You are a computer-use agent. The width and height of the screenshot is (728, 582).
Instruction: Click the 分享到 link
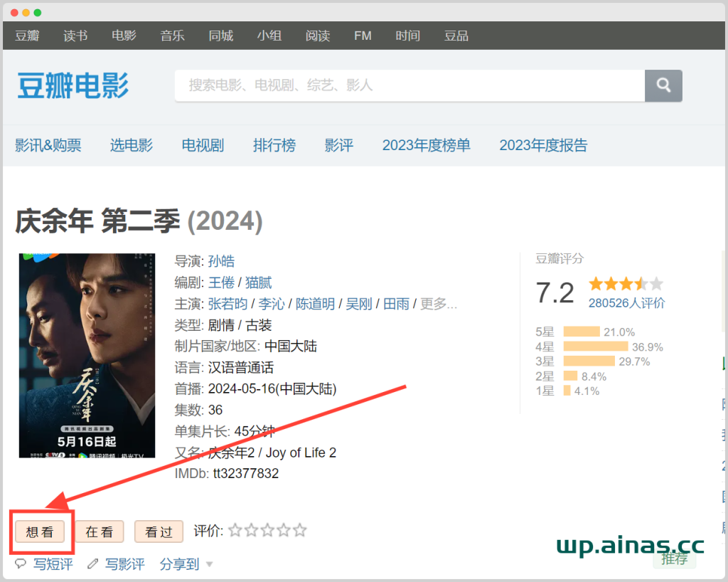pyautogui.click(x=179, y=564)
